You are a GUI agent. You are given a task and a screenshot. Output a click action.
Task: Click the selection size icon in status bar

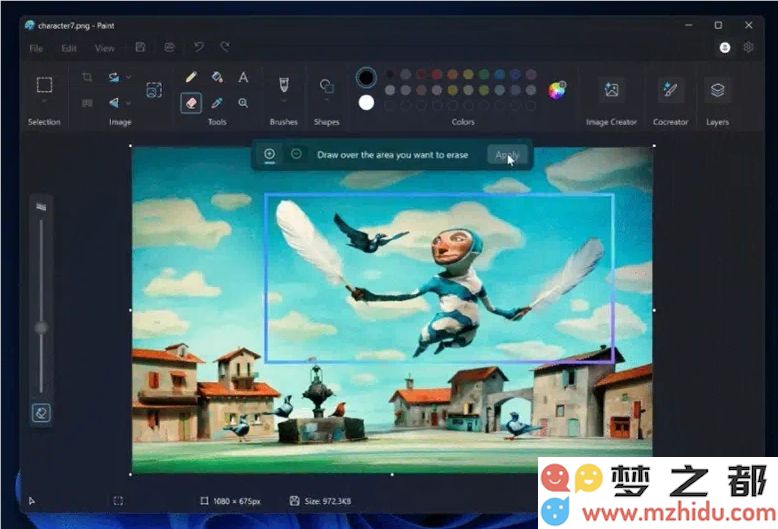pos(118,501)
